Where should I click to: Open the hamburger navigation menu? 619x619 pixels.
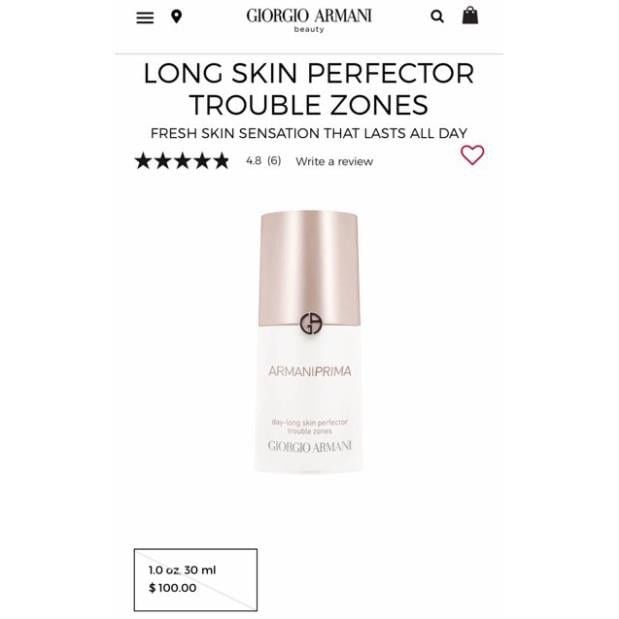tap(145, 18)
